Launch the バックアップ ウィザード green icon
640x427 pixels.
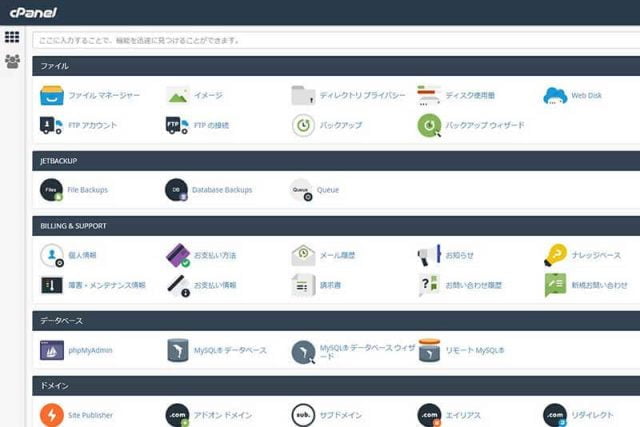pos(429,125)
